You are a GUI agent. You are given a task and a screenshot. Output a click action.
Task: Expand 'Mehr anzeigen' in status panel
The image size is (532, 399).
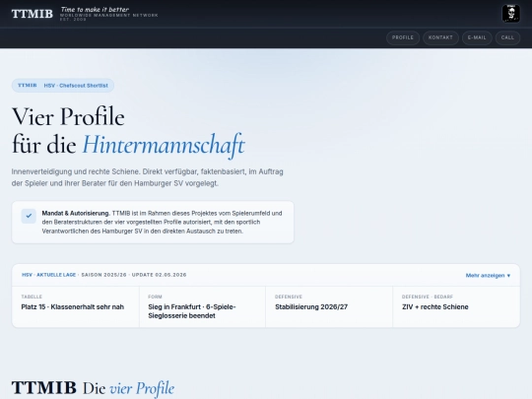tap(488, 276)
